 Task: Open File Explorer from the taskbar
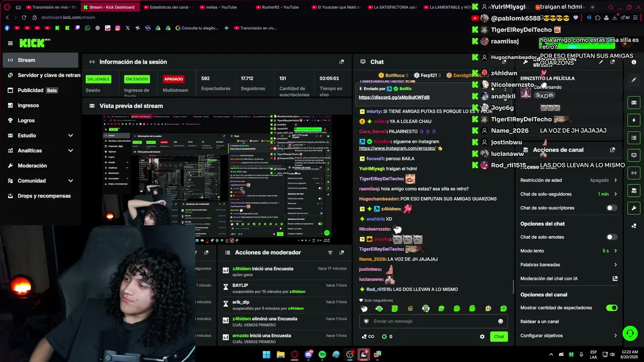(281, 354)
